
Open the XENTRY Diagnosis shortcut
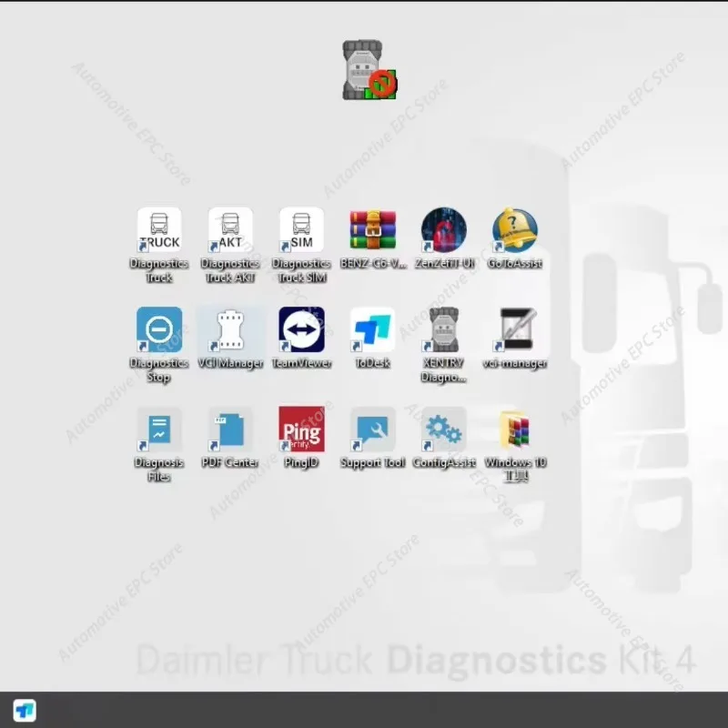coord(444,329)
